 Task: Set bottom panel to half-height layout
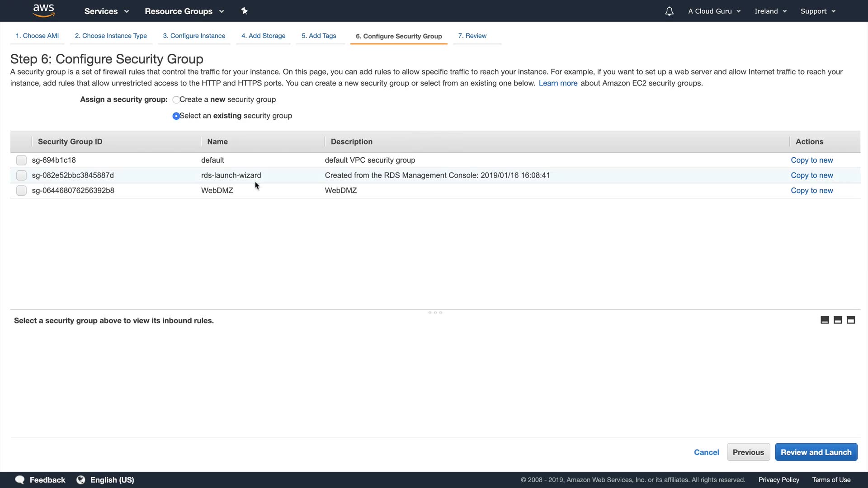838,320
